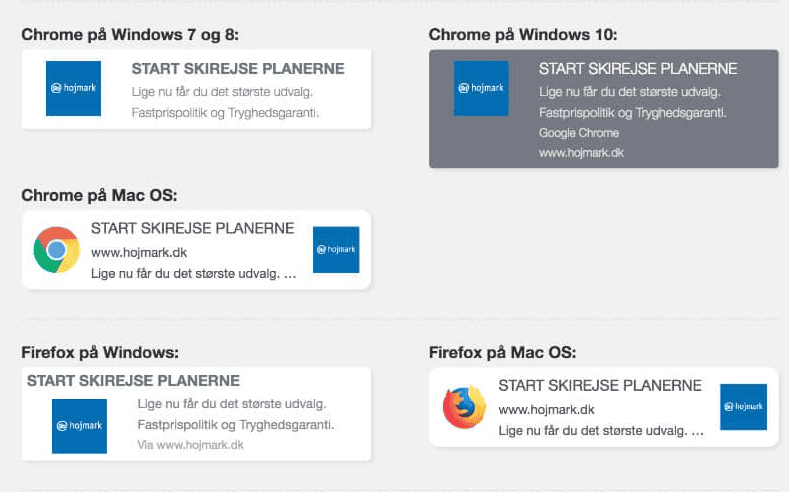Click the Chrome logo in Mac OS preview
This screenshot has height=492, width=789.
[x=56, y=250]
